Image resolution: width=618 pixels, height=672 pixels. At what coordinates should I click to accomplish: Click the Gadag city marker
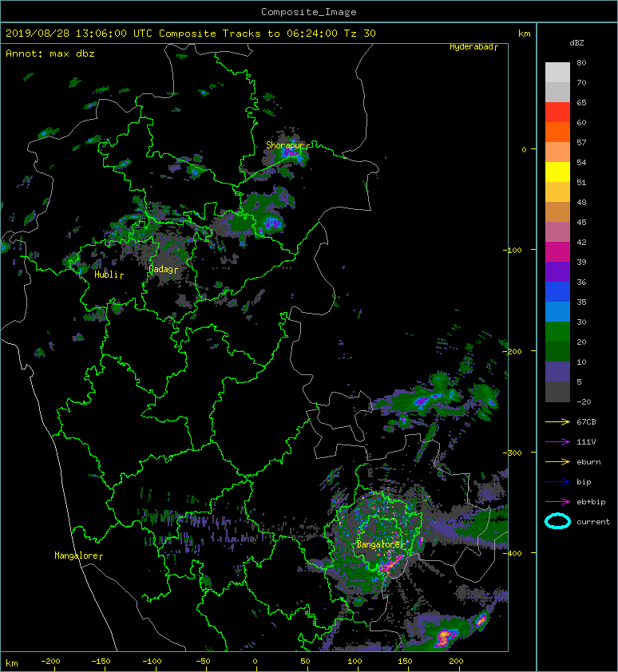(164, 269)
